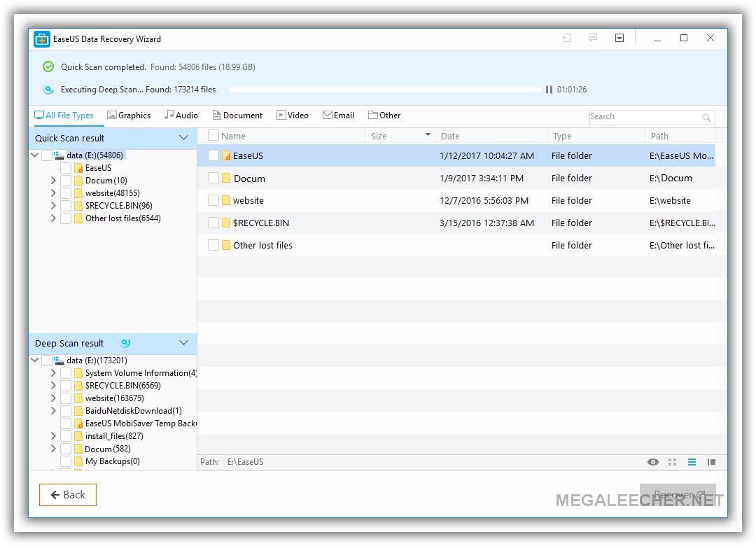Open the feedback speech bubble icon

[x=593, y=38]
